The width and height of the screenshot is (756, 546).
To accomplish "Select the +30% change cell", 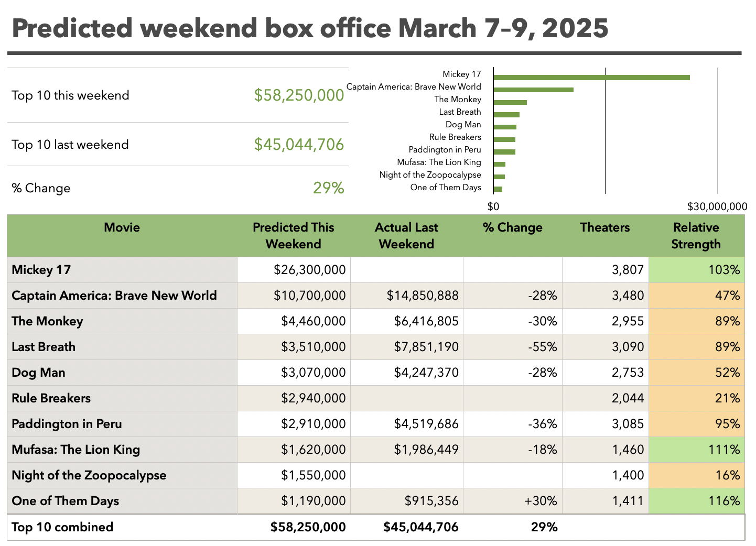I will click(x=513, y=501).
